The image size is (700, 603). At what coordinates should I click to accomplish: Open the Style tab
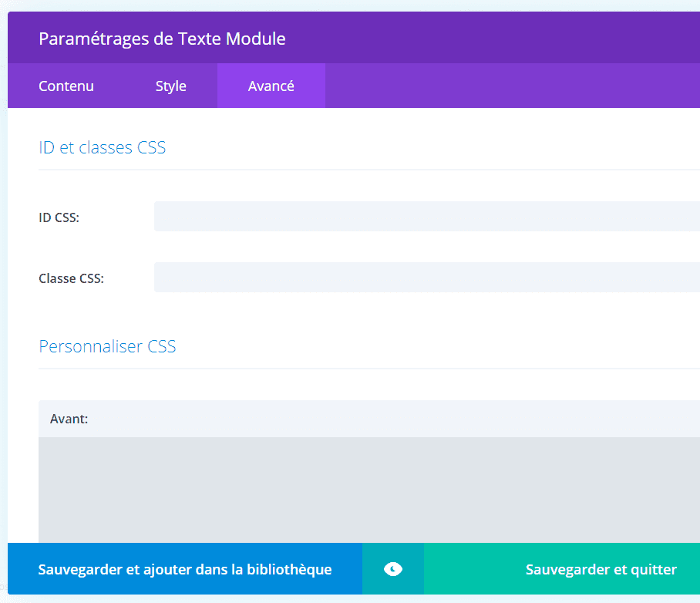[171, 86]
